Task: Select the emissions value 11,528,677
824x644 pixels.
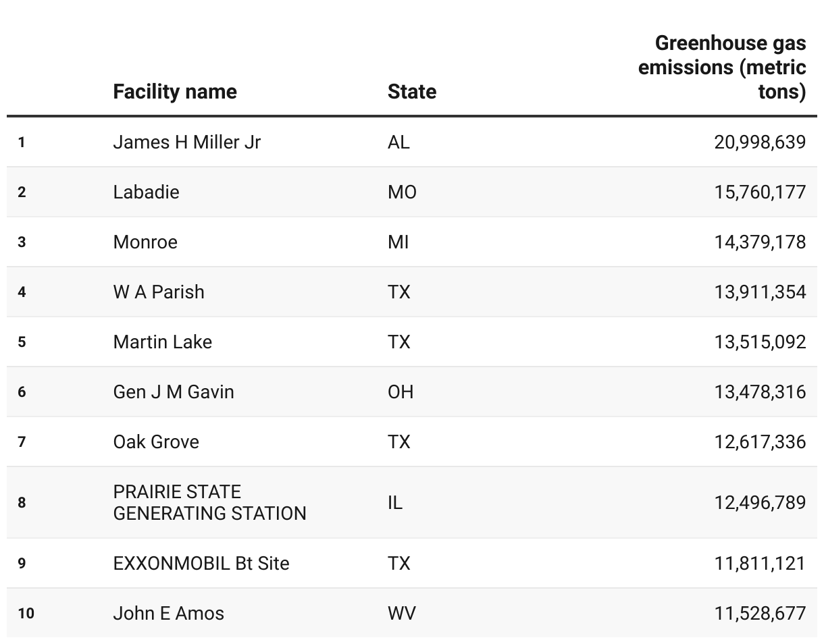Action: 760,614
